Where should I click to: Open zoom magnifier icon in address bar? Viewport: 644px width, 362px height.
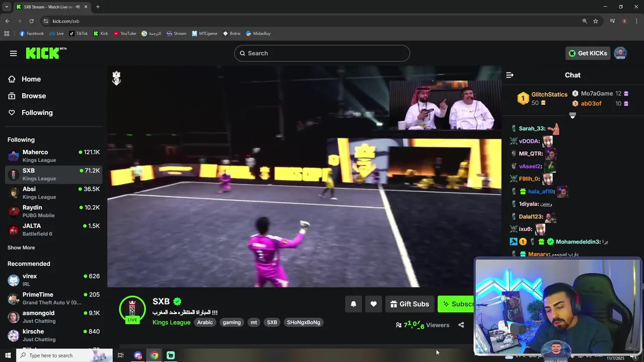pyautogui.click(x=585, y=21)
